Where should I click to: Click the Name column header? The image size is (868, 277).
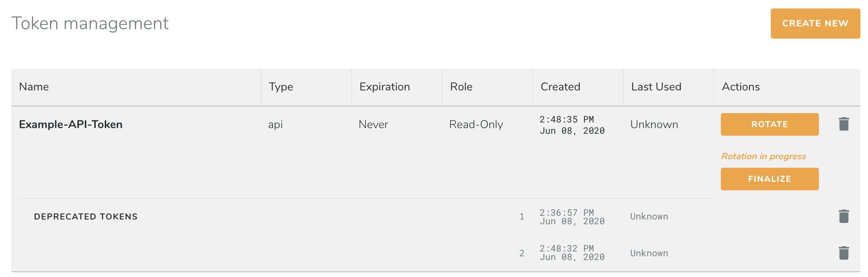pyautogui.click(x=34, y=87)
